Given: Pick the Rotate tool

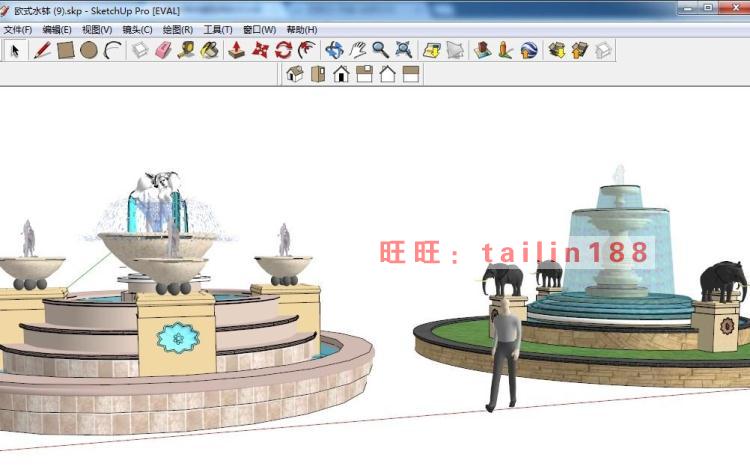Looking at the screenshot, I should (284, 50).
